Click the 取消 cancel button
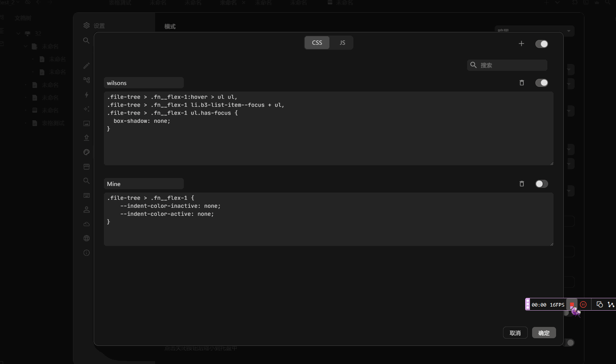 pyautogui.click(x=515, y=333)
